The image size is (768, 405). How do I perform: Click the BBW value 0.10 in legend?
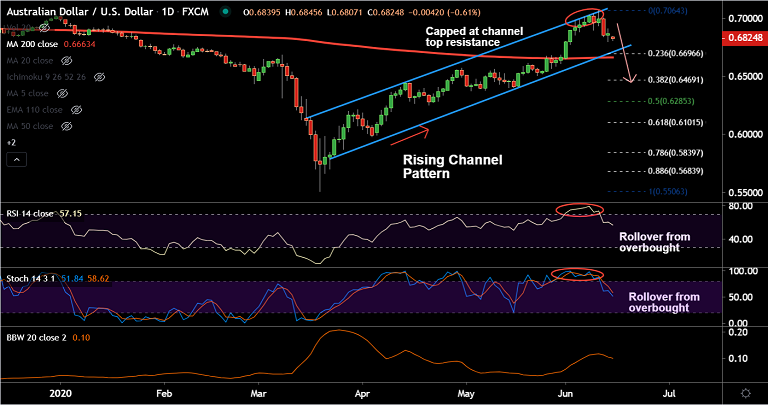pyautogui.click(x=81, y=337)
